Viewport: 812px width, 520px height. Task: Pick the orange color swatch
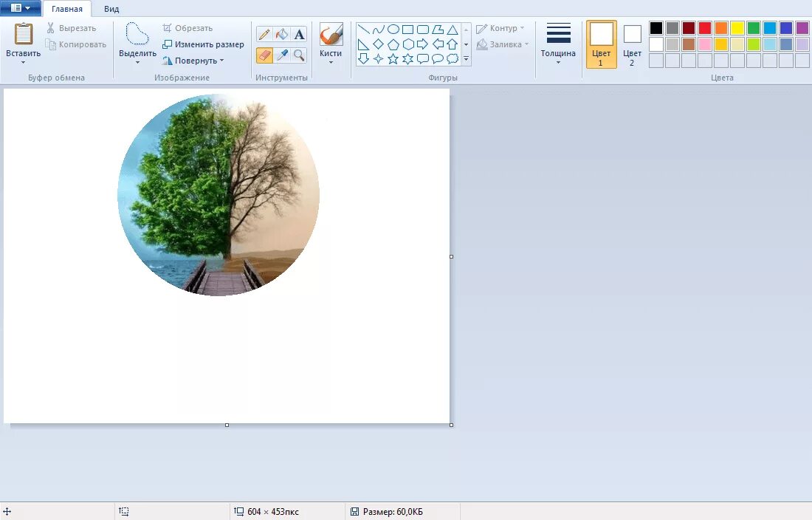(721, 27)
